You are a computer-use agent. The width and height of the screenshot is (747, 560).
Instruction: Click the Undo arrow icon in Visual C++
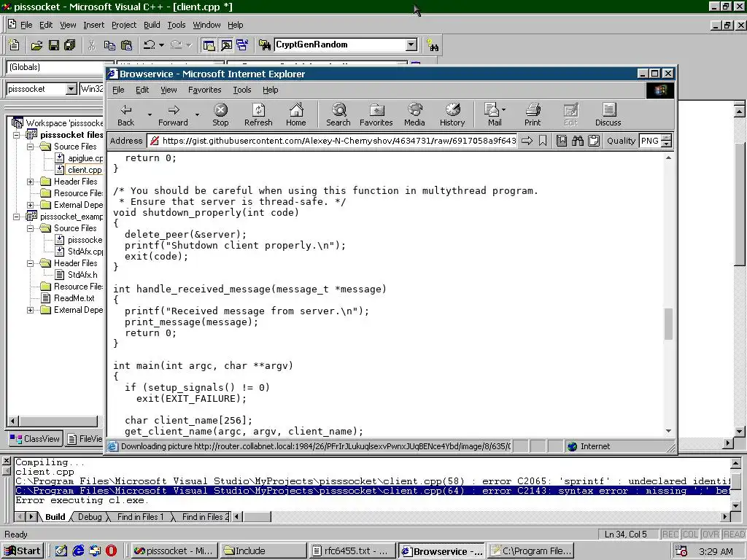coord(149,45)
